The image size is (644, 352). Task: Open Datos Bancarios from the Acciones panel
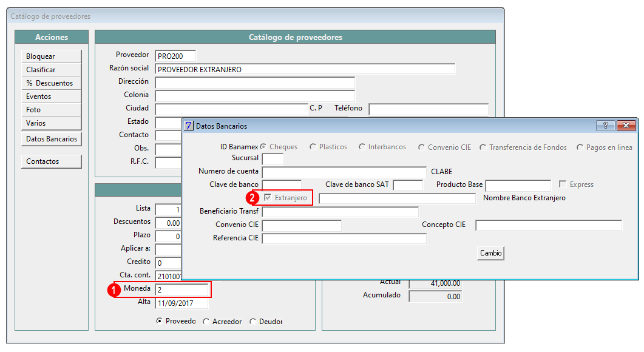52,139
